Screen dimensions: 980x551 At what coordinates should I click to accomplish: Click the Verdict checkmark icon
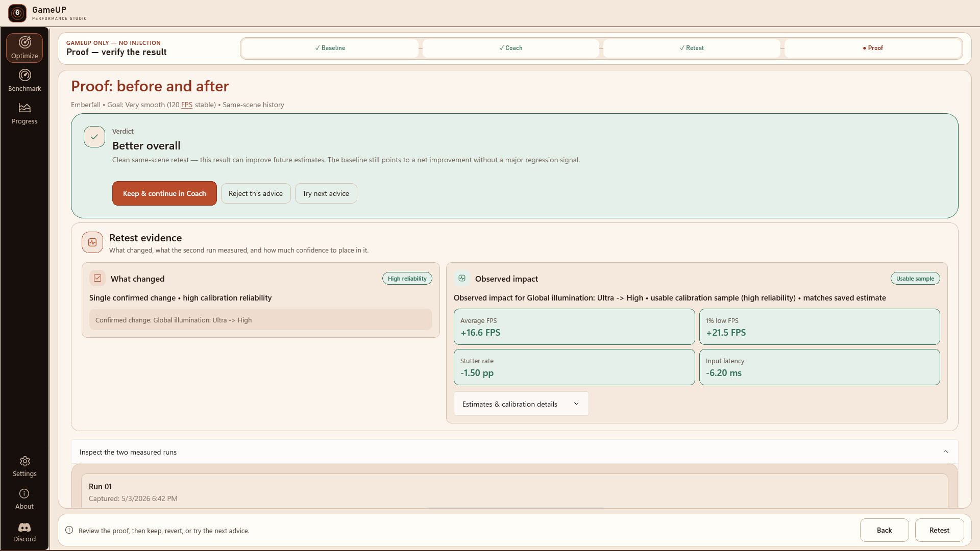coord(94,137)
